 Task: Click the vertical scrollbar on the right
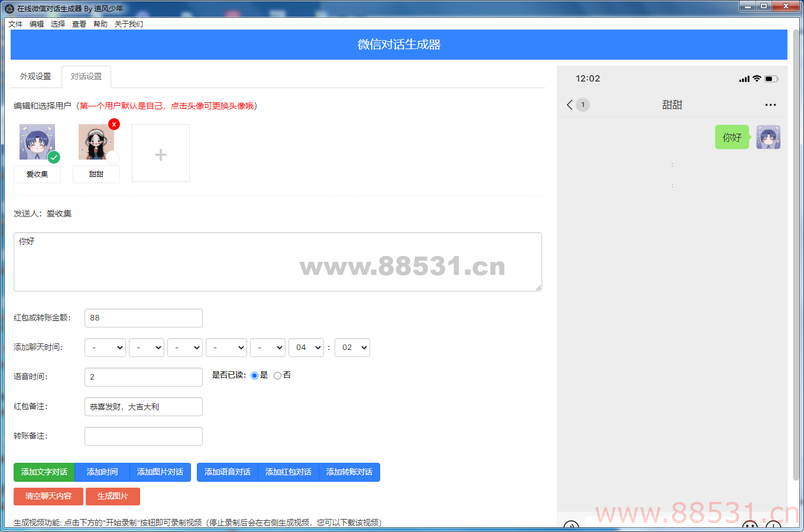796,254
